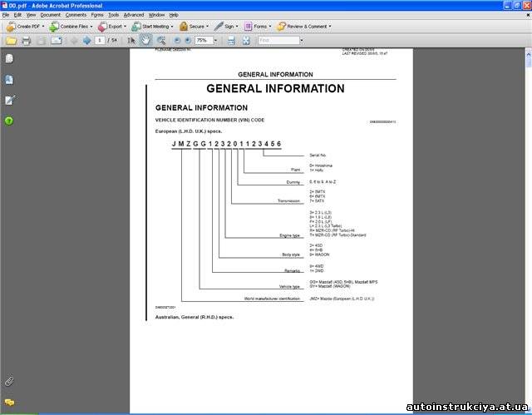
Task: Expand the Start Meeting dropdown arrow
Action: click(x=172, y=27)
